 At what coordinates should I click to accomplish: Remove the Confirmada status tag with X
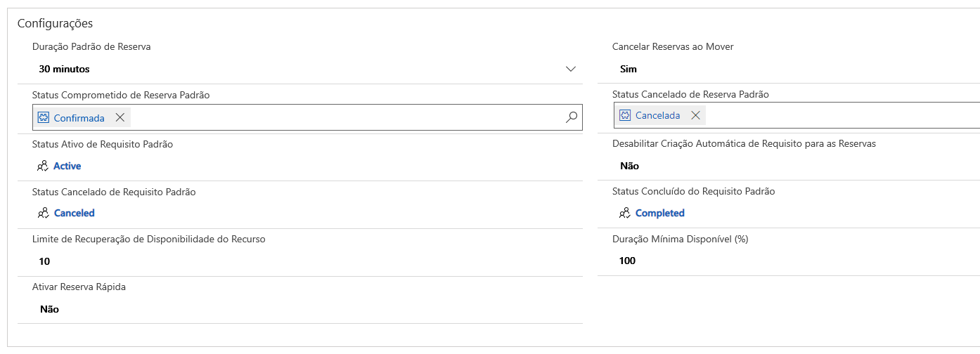pyautogui.click(x=120, y=118)
